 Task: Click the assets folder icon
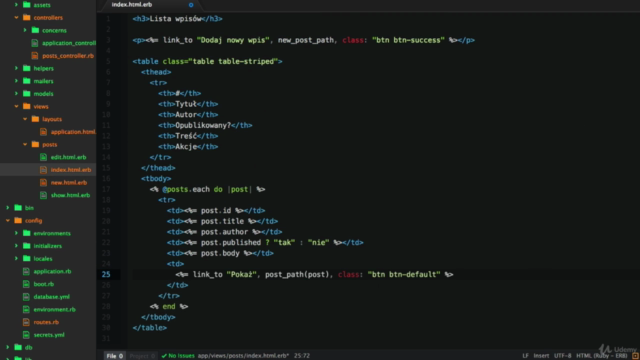pos(27,5)
